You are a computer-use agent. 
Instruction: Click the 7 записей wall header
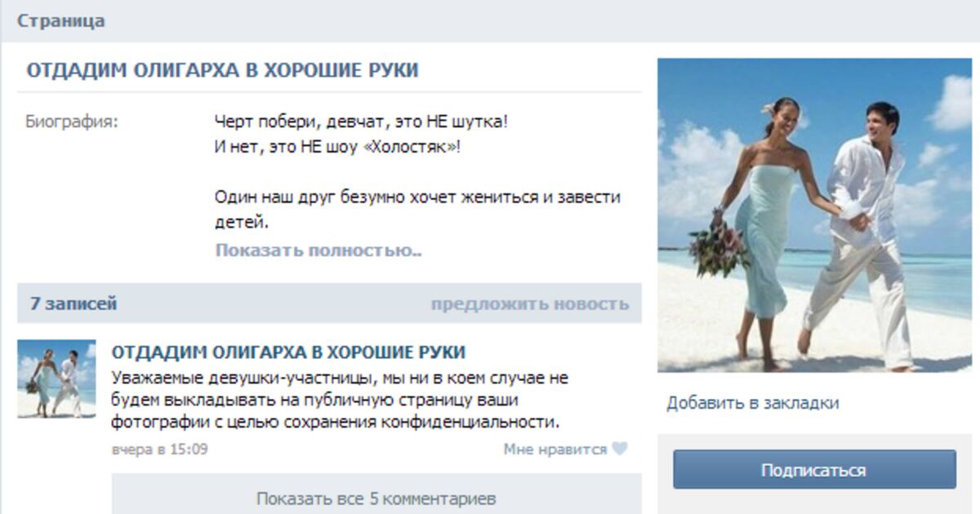(73, 304)
